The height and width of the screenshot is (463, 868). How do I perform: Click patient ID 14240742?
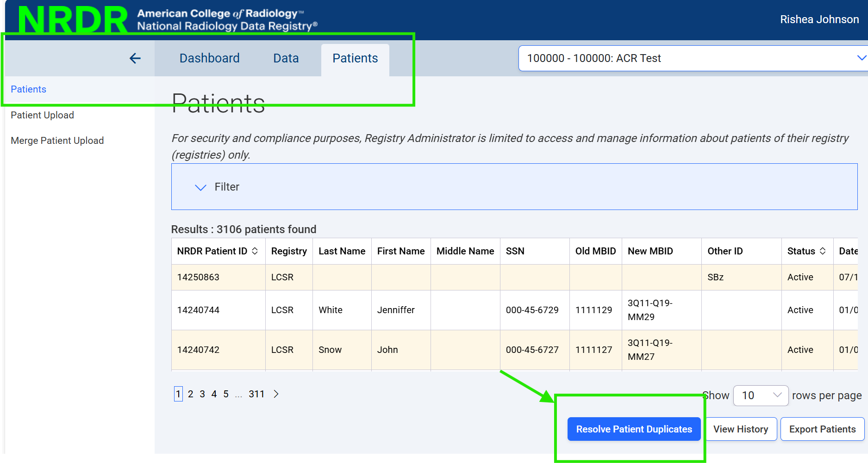tap(198, 350)
